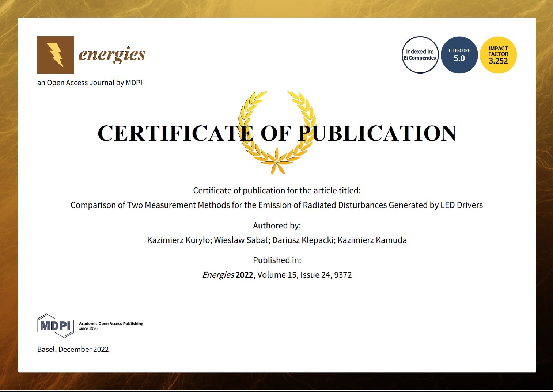Click the 'Authored by:' label
The height and width of the screenshot is (392, 553).
(x=277, y=225)
